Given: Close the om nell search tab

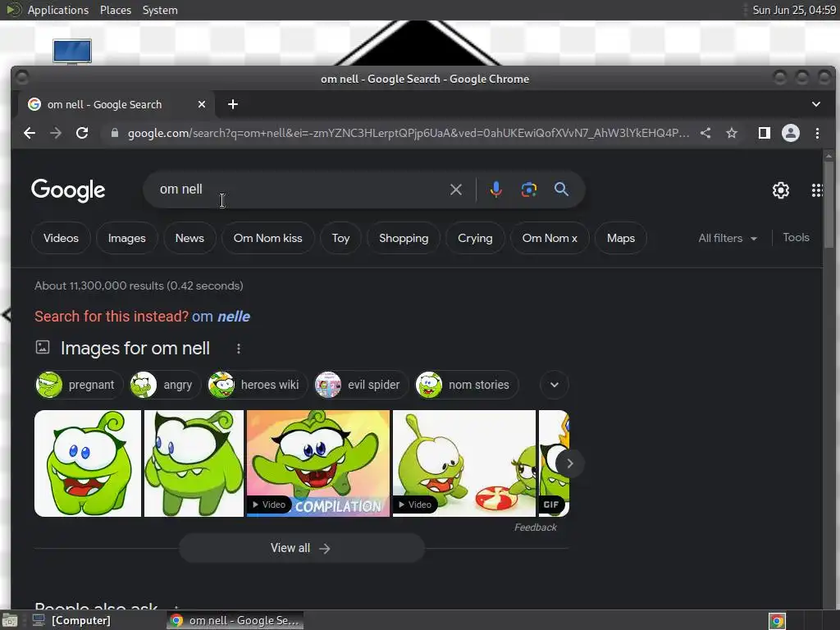Looking at the screenshot, I should click(x=202, y=104).
